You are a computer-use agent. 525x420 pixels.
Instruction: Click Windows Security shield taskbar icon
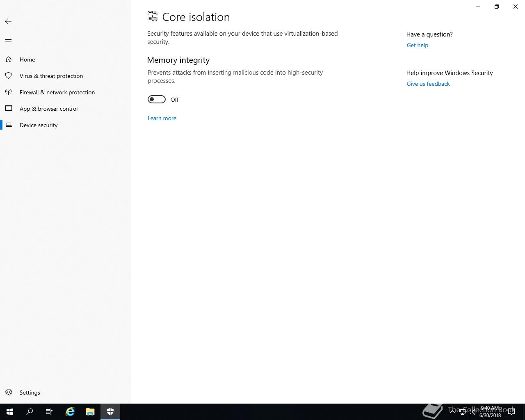(x=110, y=412)
